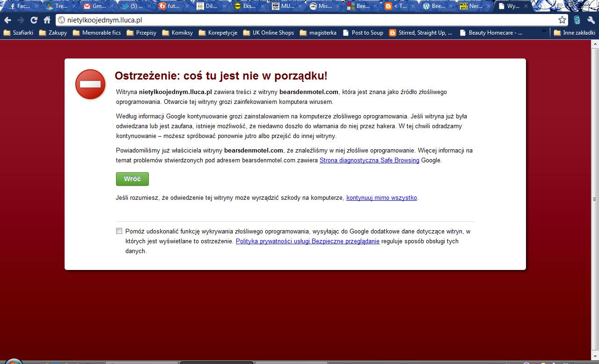Click the red stop warning icon
This screenshot has width=599, height=364.
[90, 84]
